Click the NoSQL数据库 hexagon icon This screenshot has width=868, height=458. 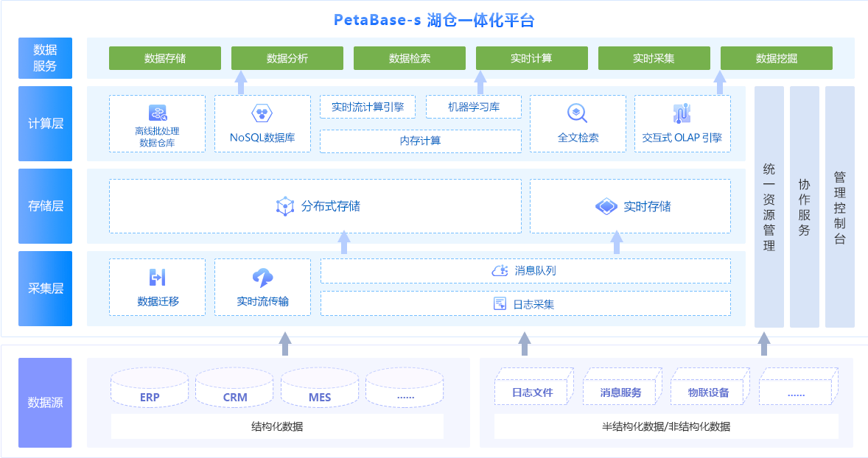[262, 113]
